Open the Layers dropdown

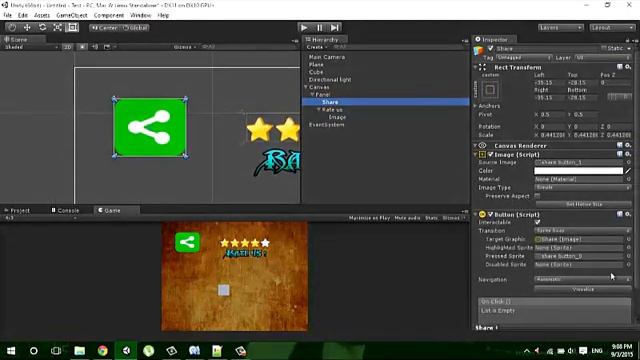(x=560, y=27)
